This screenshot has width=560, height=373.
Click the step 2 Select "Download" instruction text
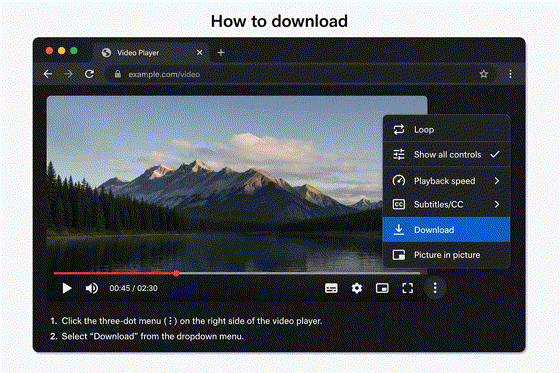coord(147,336)
